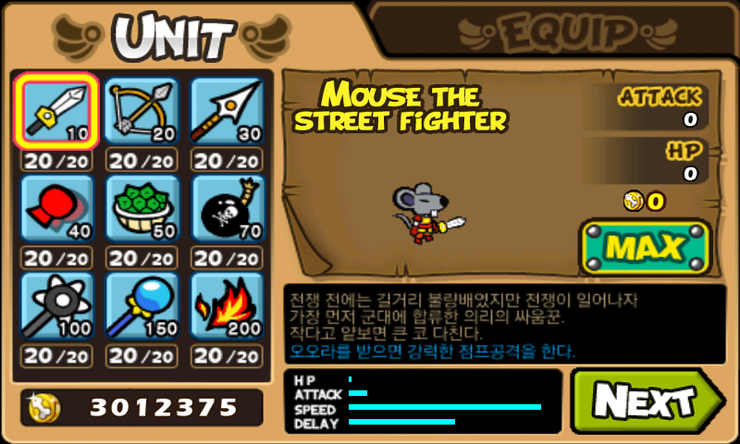Open the UNIT tab

point(172,38)
